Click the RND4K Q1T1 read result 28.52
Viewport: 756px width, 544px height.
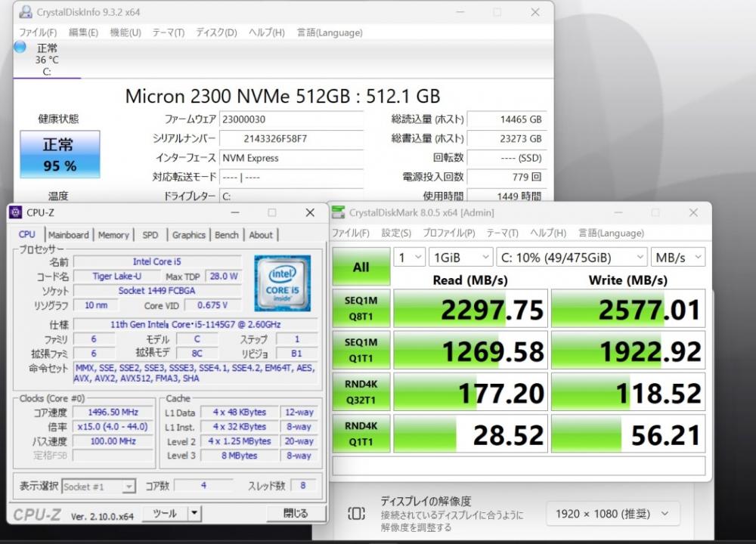[470, 434]
